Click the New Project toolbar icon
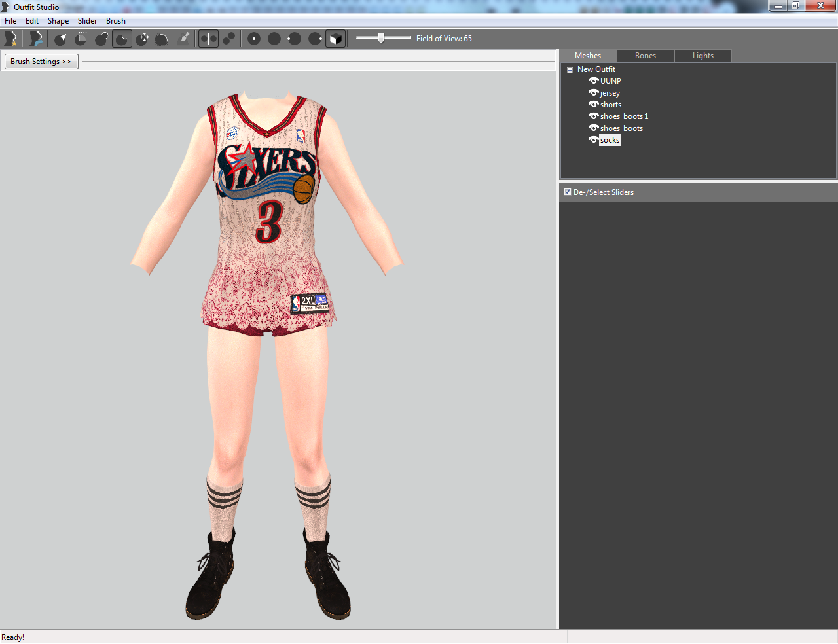This screenshot has height=644, width=838. pos(10,39)
